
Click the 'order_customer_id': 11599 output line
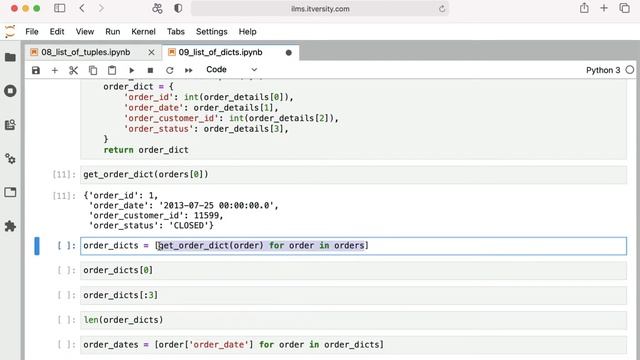(x=156, y=216)
